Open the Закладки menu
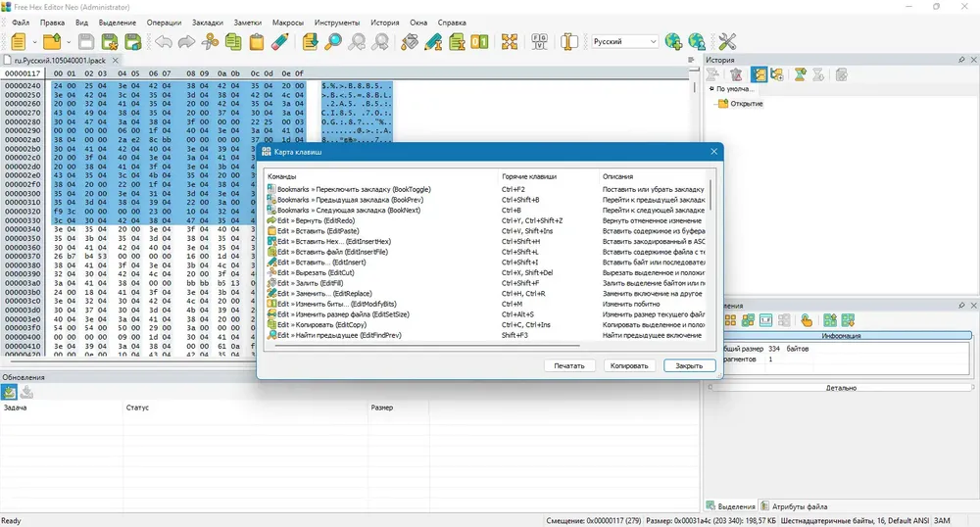The height and width of the screenshot is (527, 980). 208,23
